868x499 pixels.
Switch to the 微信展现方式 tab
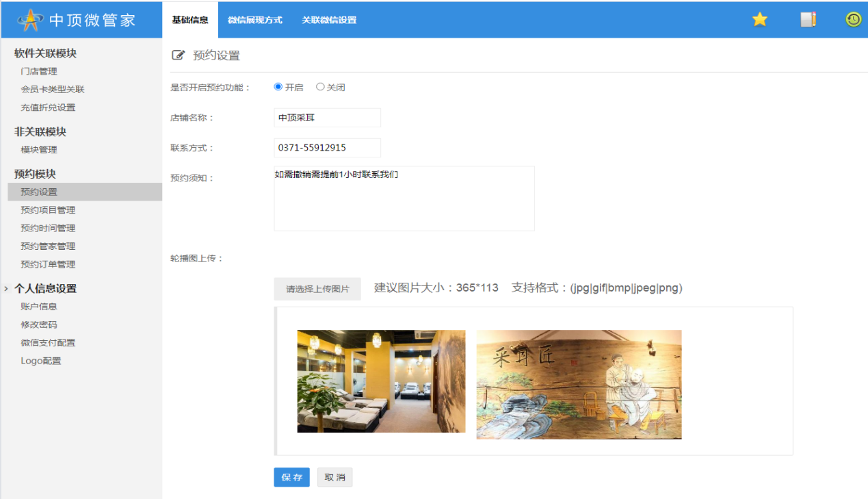[x=255, y=20]
